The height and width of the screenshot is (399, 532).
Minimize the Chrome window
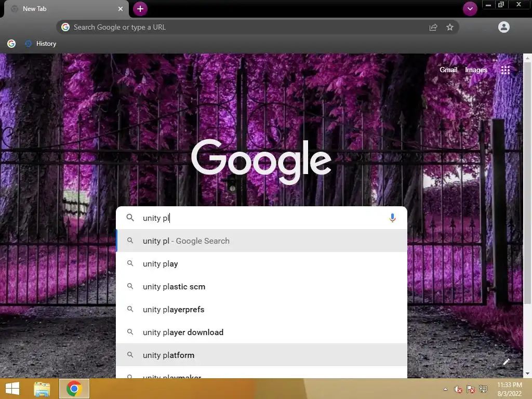click(488, 5)
